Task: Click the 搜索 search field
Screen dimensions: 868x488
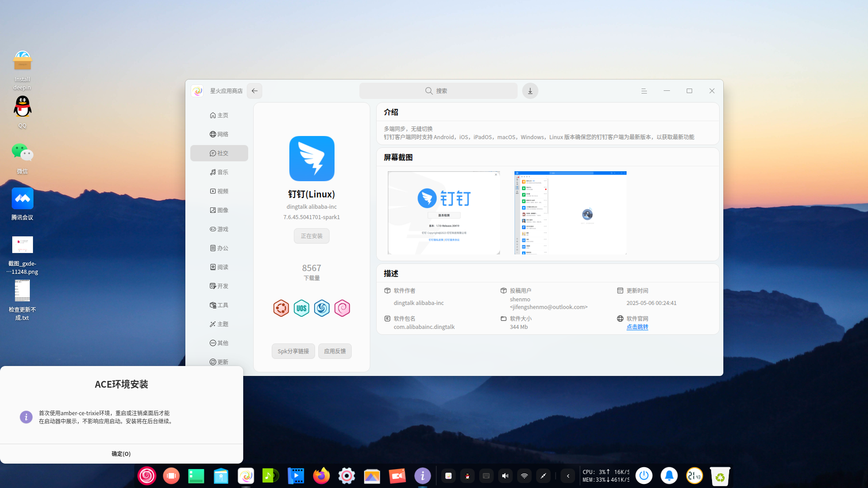Action: click(x=439, y=91)
